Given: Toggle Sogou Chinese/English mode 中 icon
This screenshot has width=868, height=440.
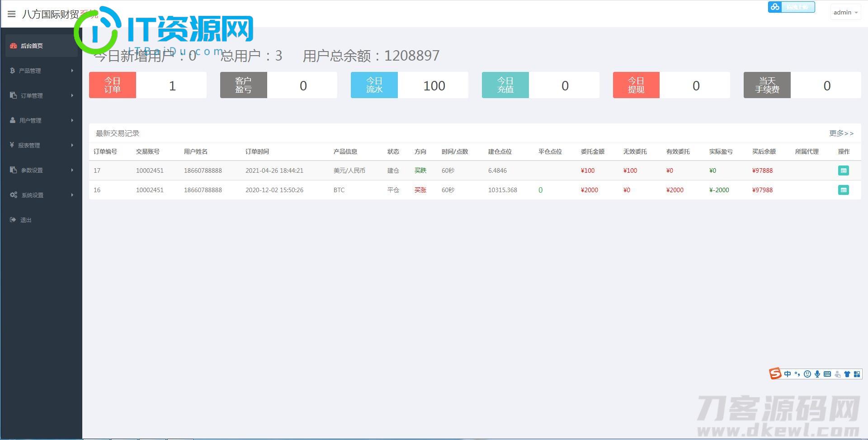Looking at the screenshot, I should [788, 374].
